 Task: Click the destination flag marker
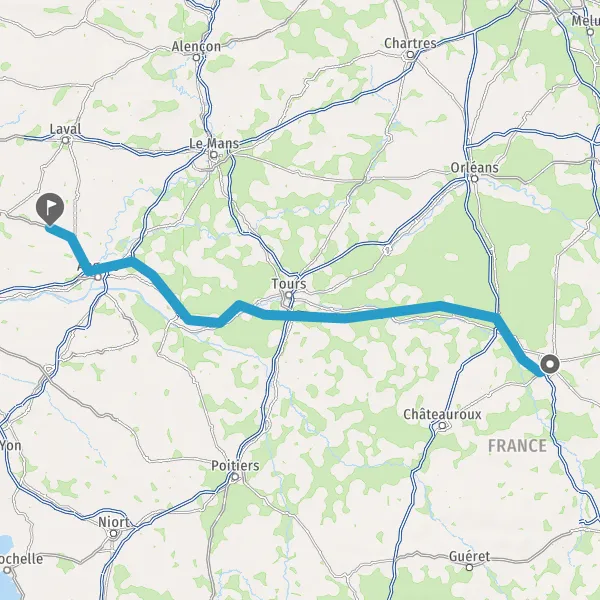coord(50,209)
